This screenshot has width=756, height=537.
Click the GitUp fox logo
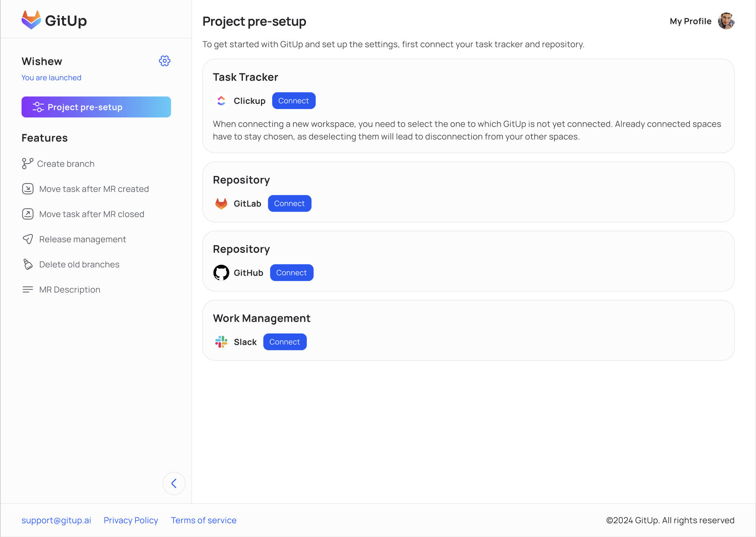pos(31,20)
